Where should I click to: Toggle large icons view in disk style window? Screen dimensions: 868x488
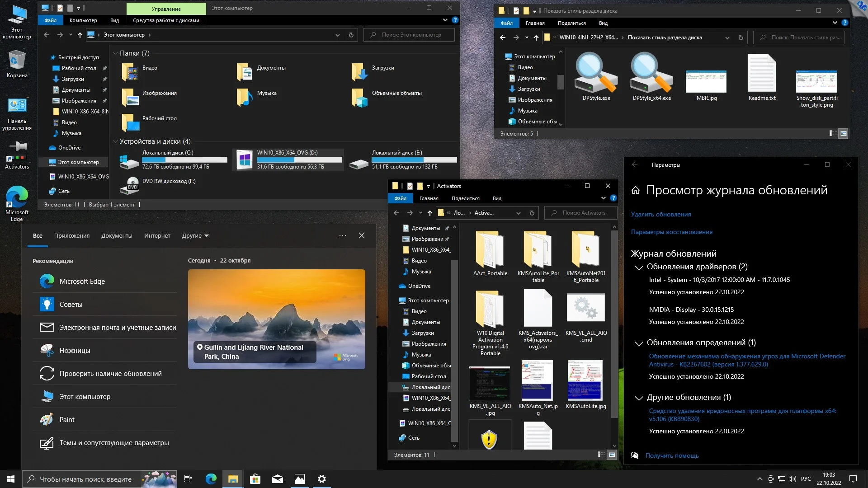[844, 133]
